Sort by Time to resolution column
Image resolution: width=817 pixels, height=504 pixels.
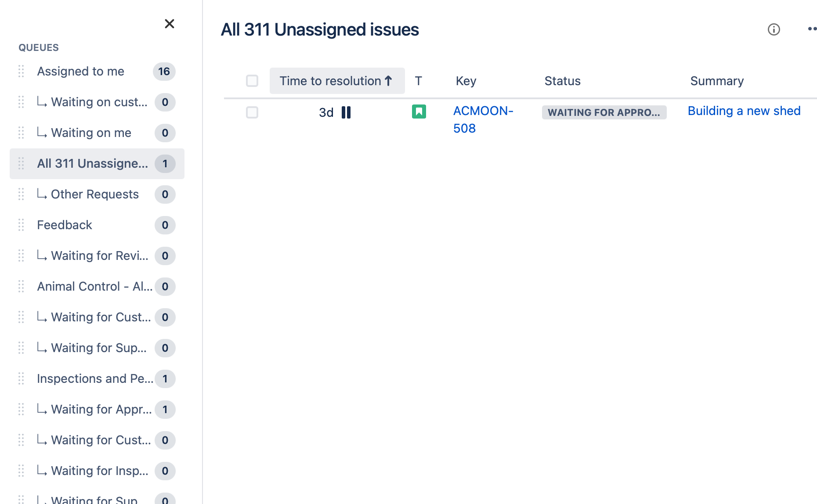tap(330, 81)
